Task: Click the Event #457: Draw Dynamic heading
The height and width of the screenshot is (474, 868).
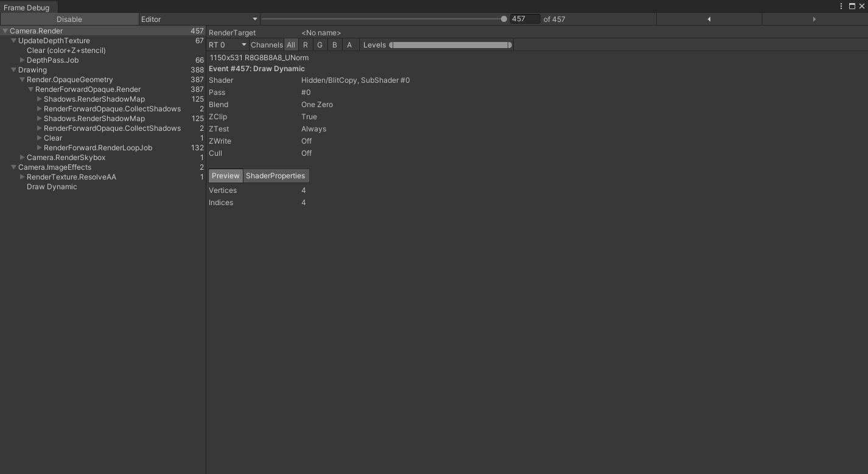Action: [257, 69]
